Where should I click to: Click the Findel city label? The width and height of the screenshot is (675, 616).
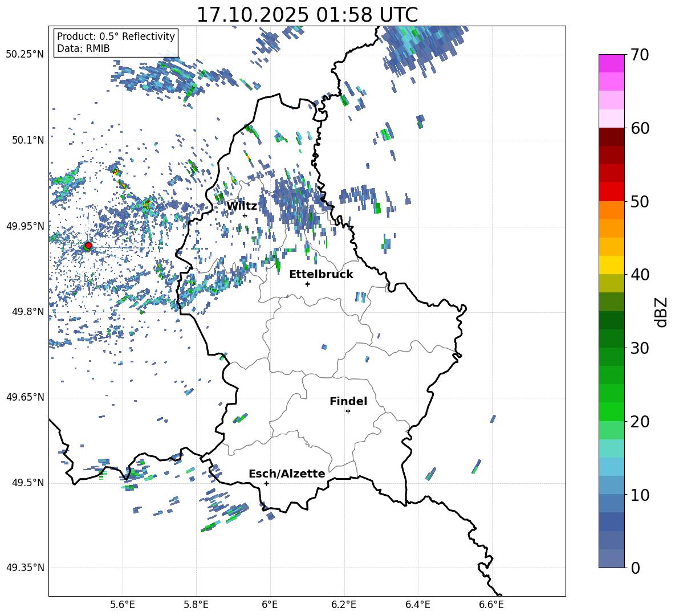[348, 401]
